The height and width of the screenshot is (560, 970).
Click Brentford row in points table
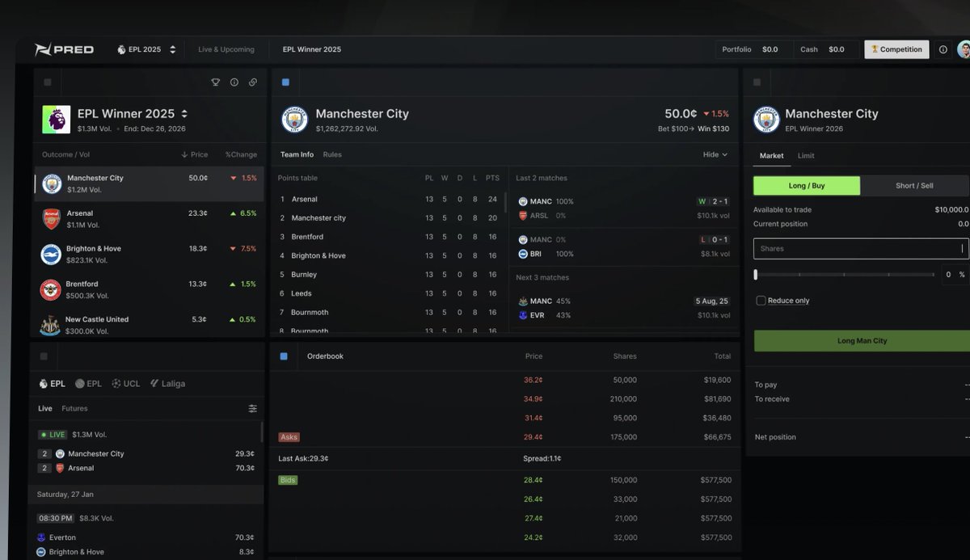(x=390, y=237)
